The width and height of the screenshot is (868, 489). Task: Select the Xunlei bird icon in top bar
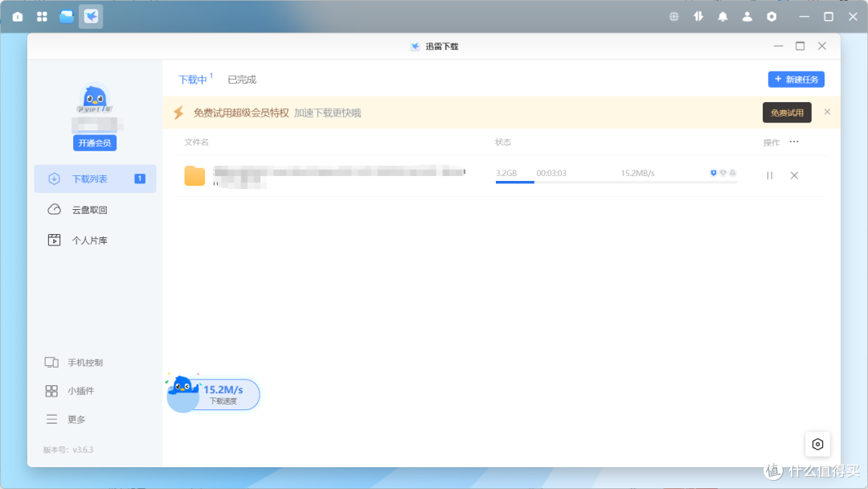pyautogui.click(x=91, y=17)
